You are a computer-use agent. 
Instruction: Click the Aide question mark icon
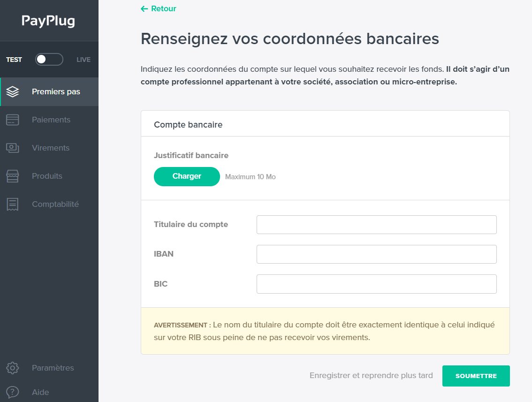13,392
